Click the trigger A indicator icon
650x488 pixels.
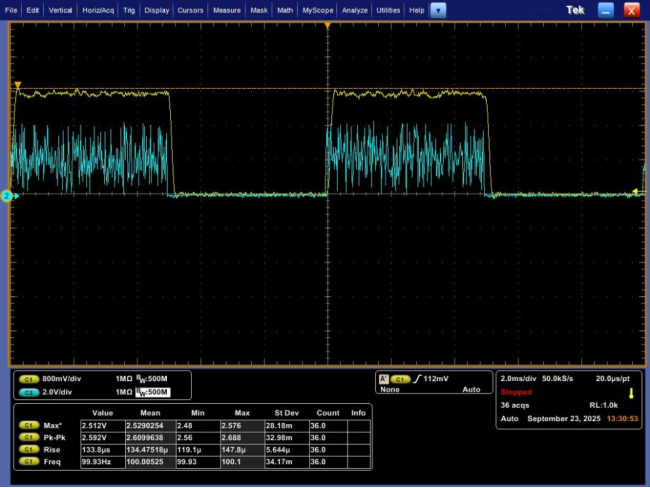click(384, 379)
